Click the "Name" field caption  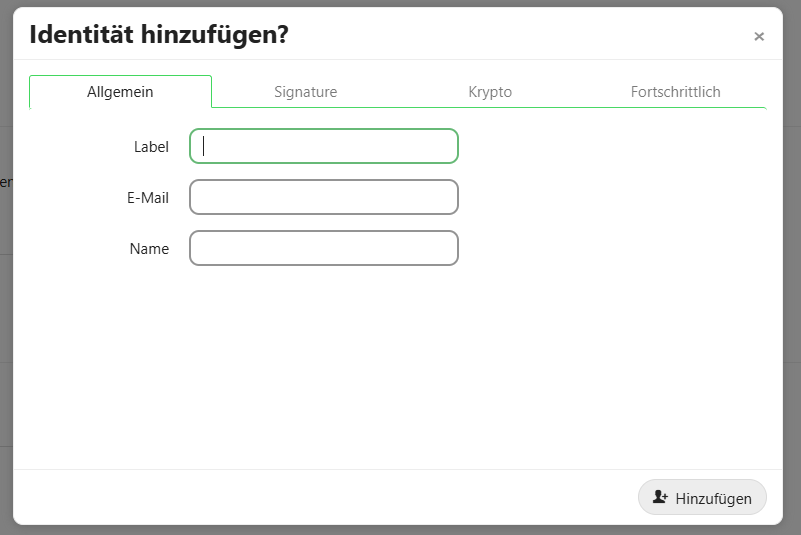click(149, 249)
